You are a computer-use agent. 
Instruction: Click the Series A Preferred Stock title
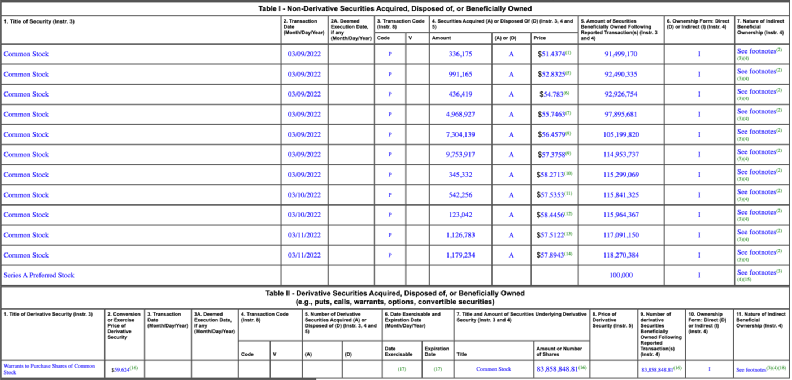pos(39,275)
